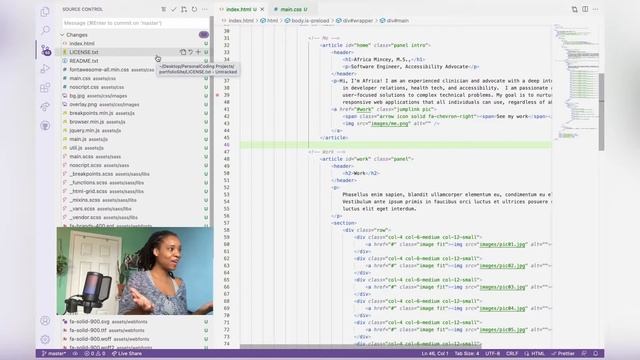The image size is (640, 360).
Task: Select bg.jpg in Changes list
Action: 135,96
